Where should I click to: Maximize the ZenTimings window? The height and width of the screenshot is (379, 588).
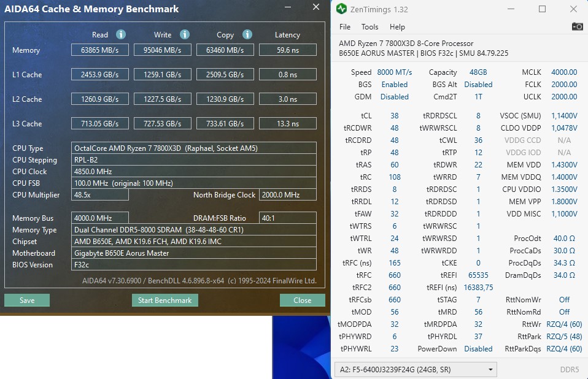[542, 9]
